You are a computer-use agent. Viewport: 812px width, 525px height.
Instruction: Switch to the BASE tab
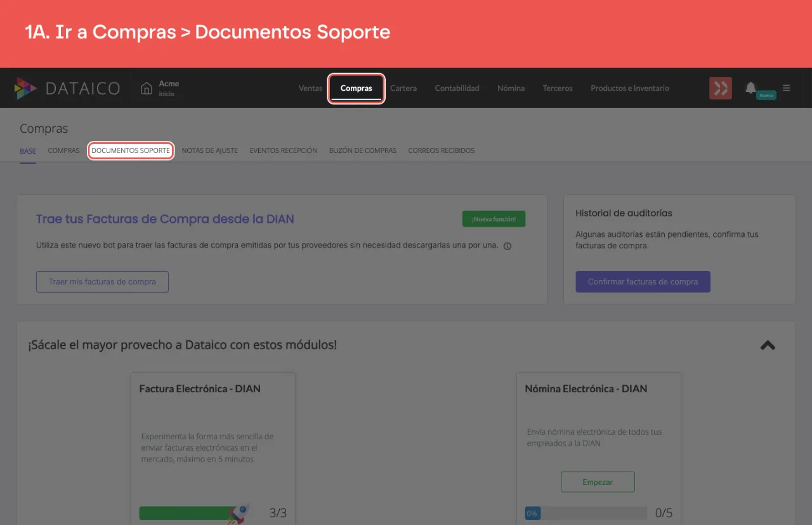(x=28, y=151)
